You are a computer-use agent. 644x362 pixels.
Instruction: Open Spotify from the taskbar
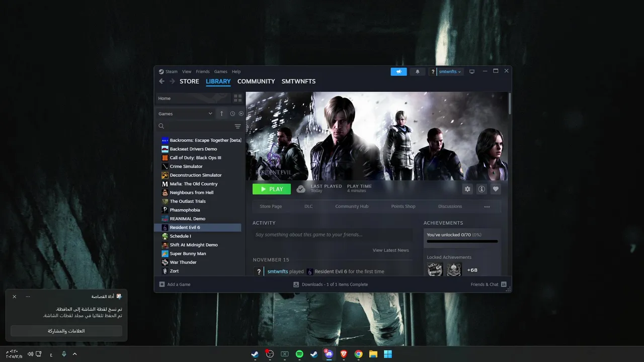pos(299,354)
